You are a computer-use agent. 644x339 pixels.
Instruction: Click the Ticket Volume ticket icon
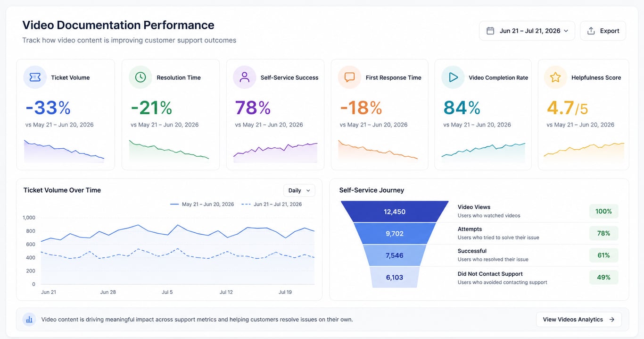pos(35,77)
